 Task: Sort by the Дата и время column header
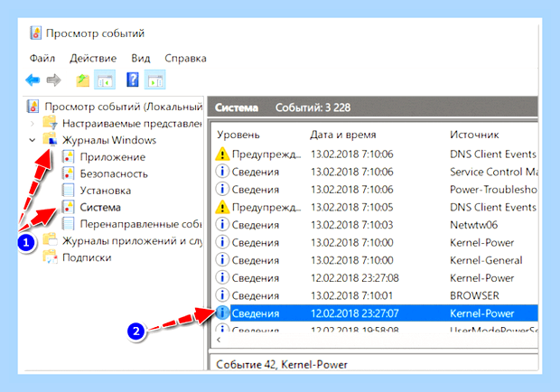[x=343, y=135]
